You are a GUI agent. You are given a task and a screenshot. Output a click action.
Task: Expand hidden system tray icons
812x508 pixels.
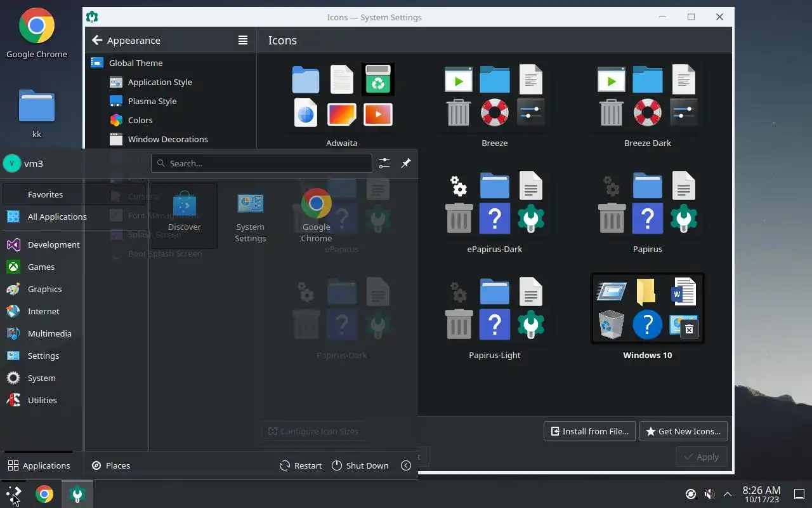pos(728,494)
